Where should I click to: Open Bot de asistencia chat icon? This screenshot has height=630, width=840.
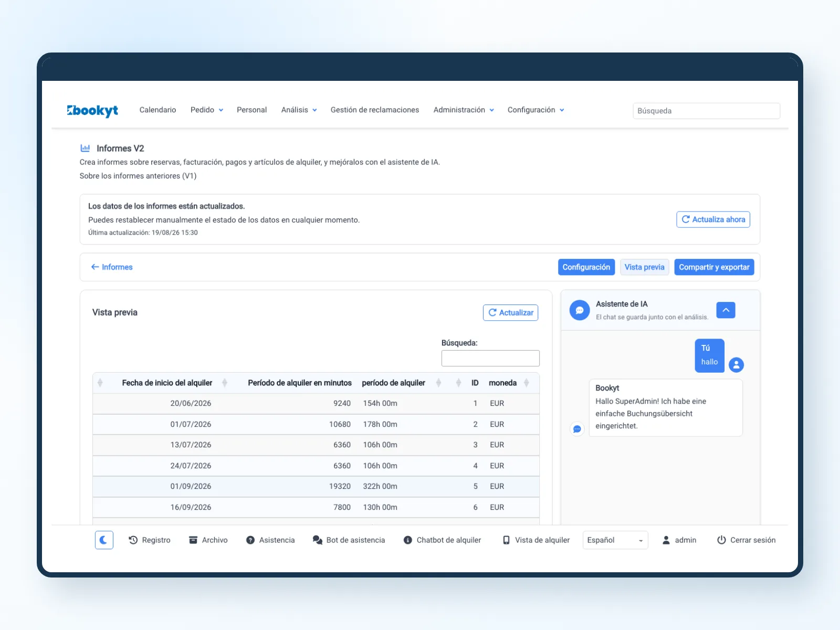(x=317, y=540)
